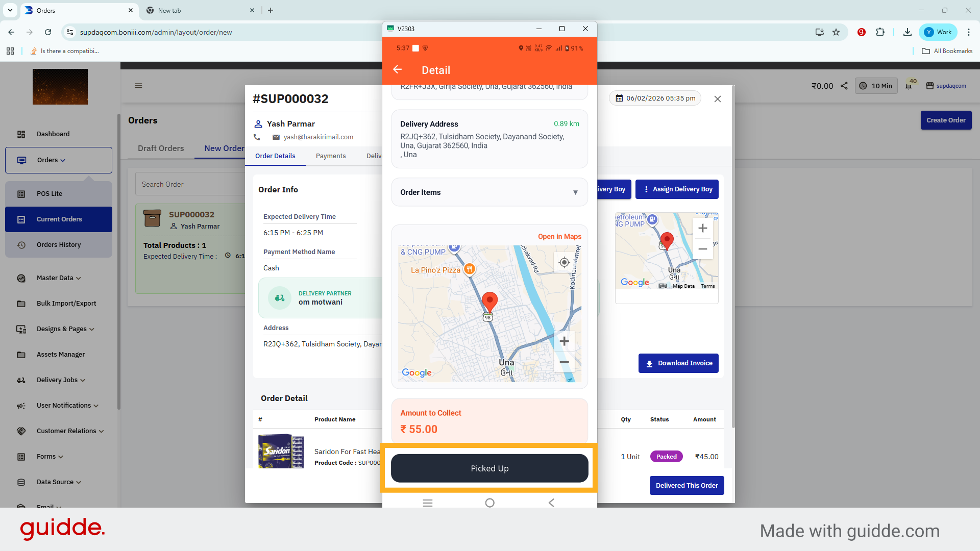This screenshot has height=551, width=980.
Task: Click the share icon beside ₹0.00
Action: tap(844, 86)
